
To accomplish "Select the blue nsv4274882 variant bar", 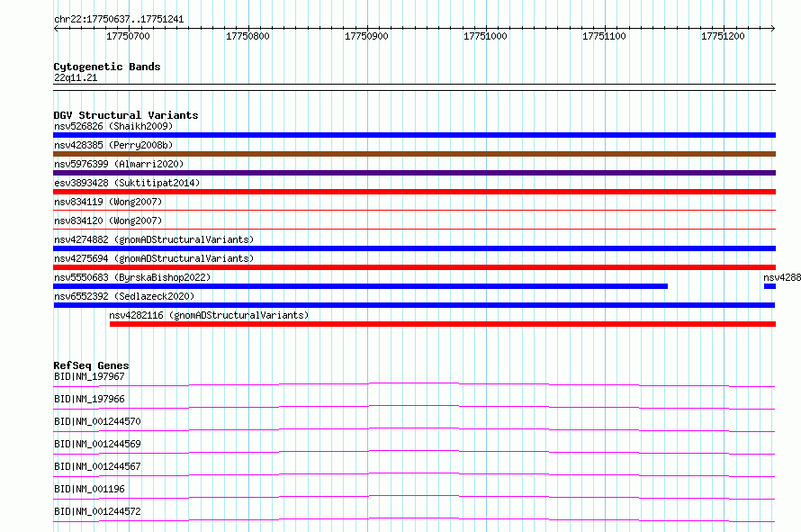I will (414, 248).
